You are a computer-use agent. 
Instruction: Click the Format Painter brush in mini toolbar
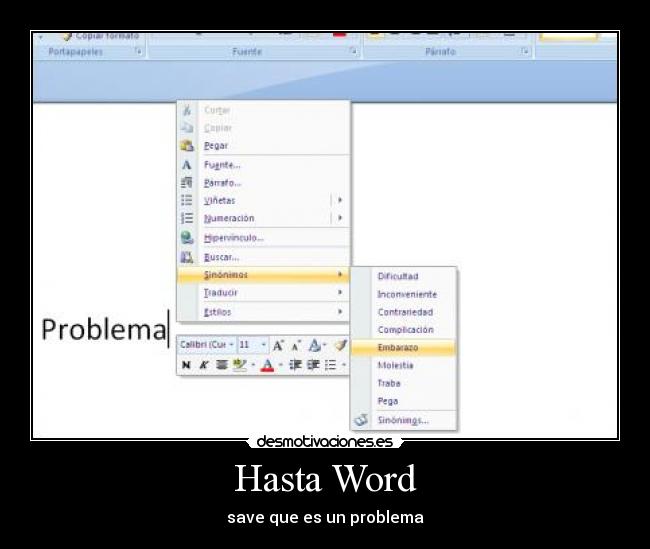(340, 345)
